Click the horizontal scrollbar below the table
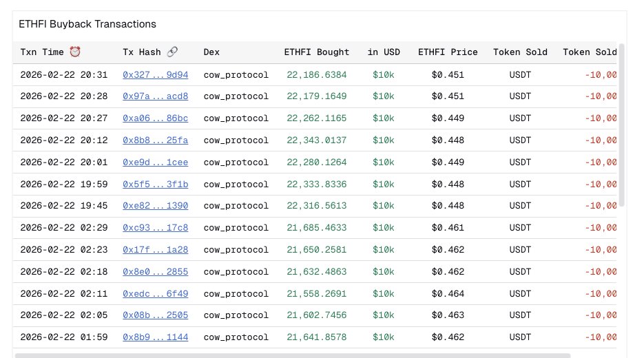Viewport: 644px width, 358px height. point(293,355)
